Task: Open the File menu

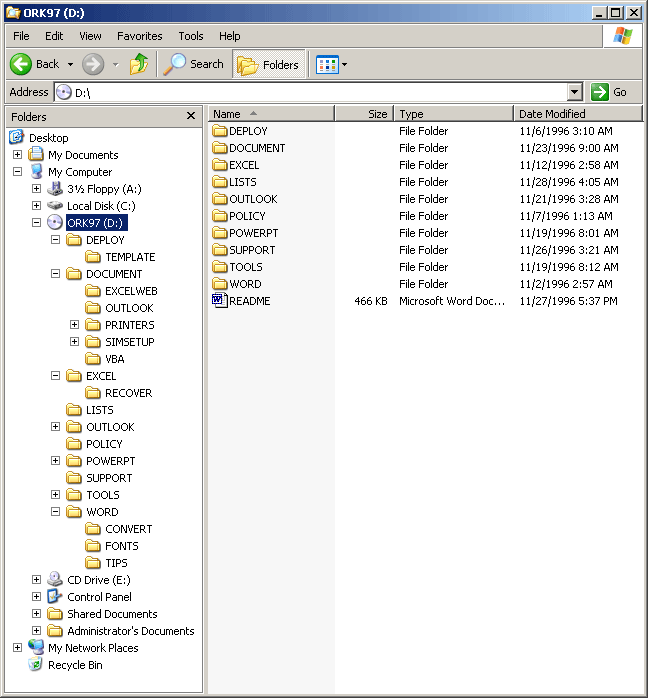Action: 21,36
